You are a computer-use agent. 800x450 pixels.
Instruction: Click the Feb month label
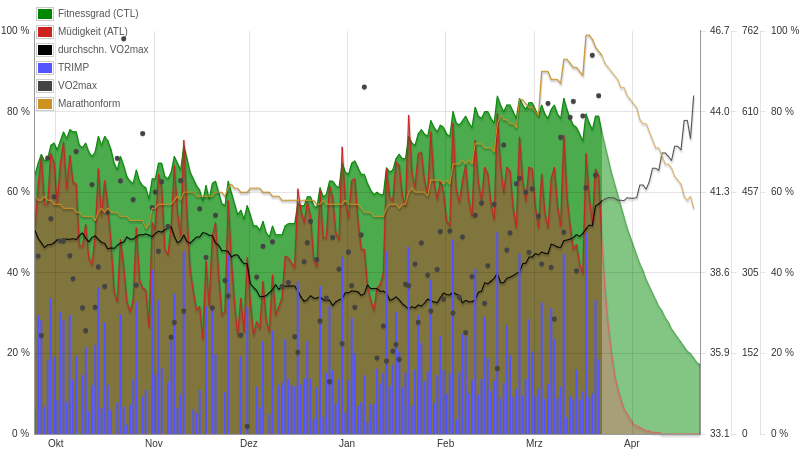[445, 443]
